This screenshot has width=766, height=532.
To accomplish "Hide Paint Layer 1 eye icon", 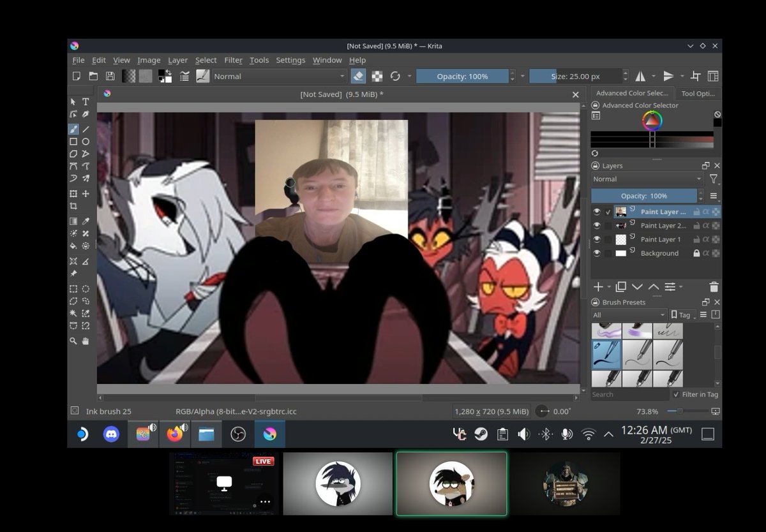I will 597,239.
